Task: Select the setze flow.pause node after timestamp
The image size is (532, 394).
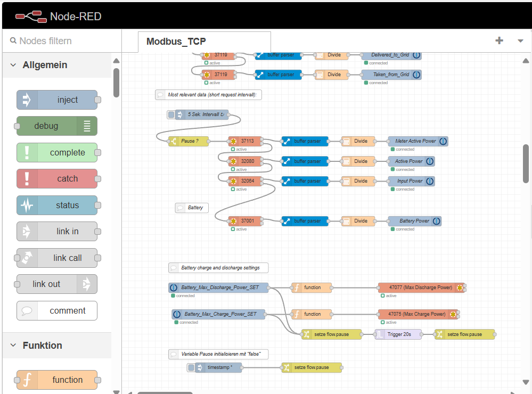Action: [x=312, y=367]
